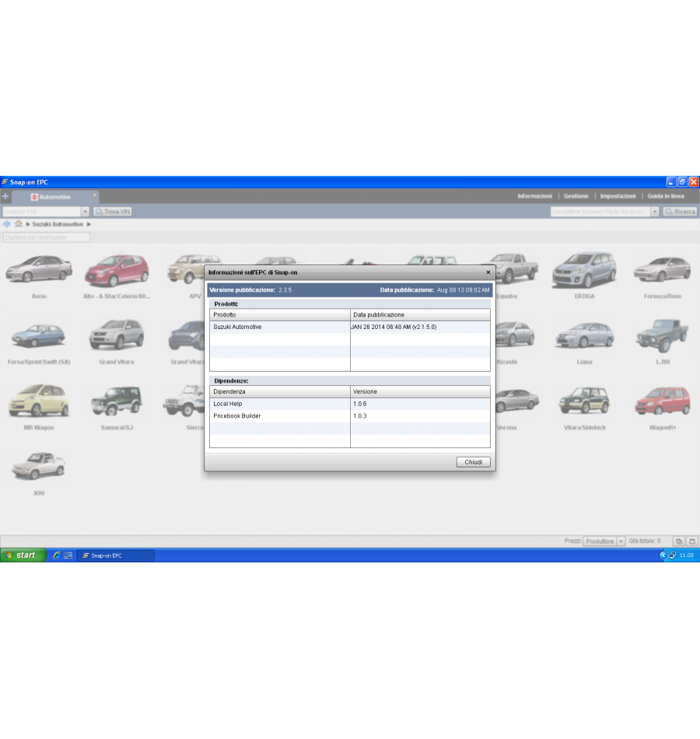Open the Forenza/Reno car thumbnail

(x=663, y=269)
